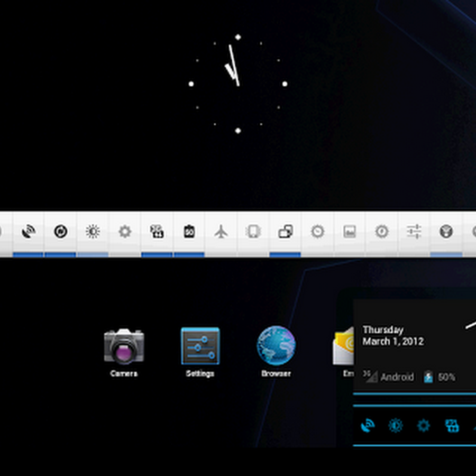The image size is (476, 476).
Task: Toggle airplane mode in the widget bar
Action: pos(221,231)
